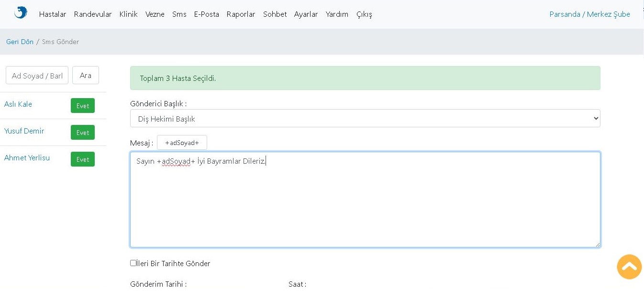The height and width of the screenshot is (291, 644).
Task: Click the Geri Dön breadcrumb link
Action: click(20, 42)
